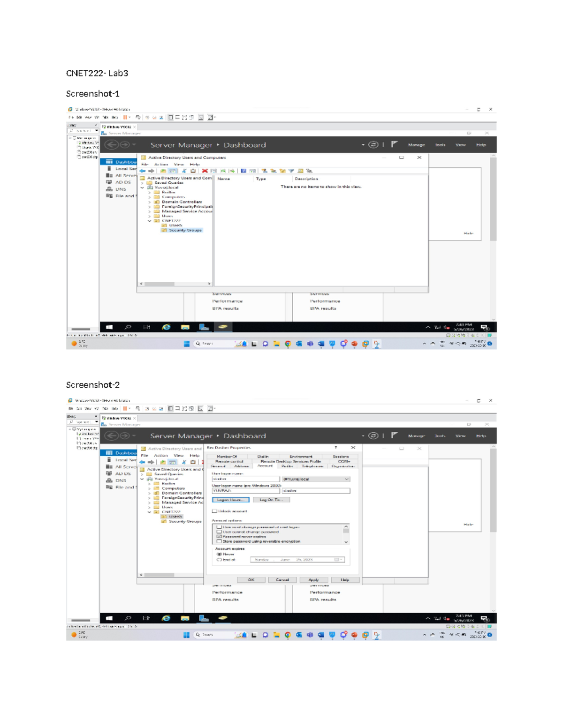Image resolution: width=563 pixels, height=728 pixels.
Task: Select the Create new user icon on ADUC toolbar
Action: click(x=264, y=172)
